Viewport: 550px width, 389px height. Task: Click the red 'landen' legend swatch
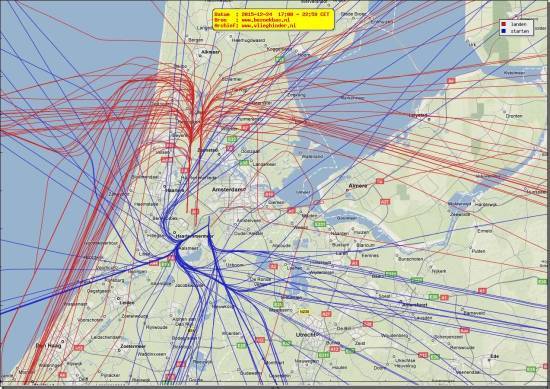tap(504, 24)
